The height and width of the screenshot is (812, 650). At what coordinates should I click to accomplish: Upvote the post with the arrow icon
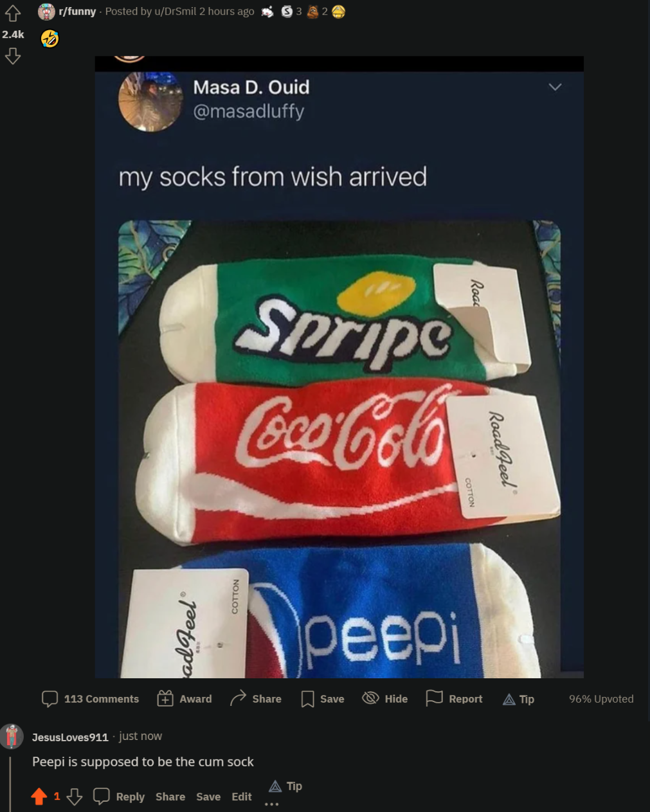(x=13, y=12)
